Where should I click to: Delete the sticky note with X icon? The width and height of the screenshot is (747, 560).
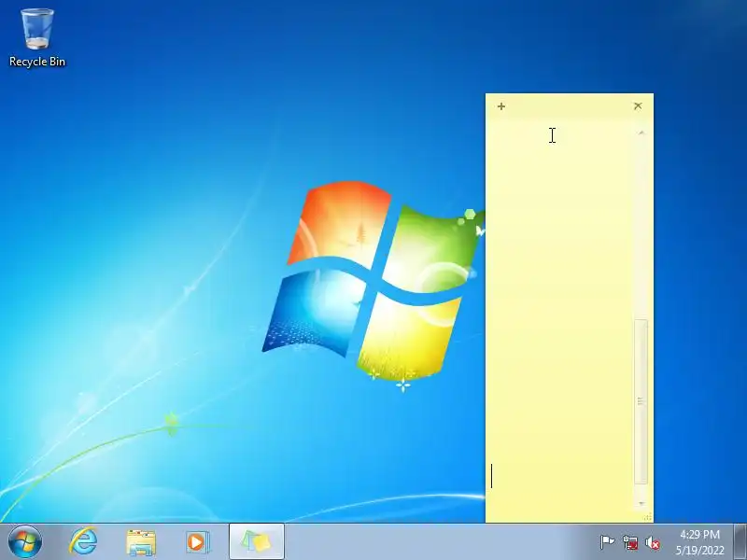(x=638, y=105)
